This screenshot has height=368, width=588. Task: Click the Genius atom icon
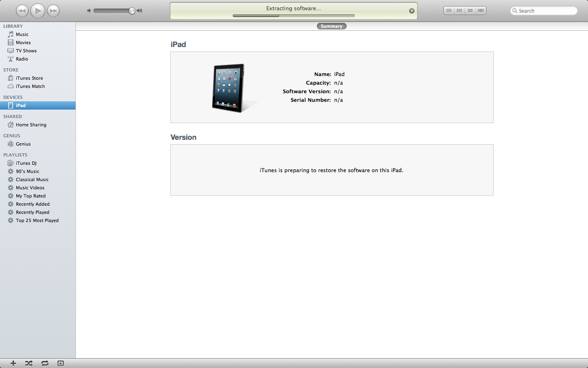(11, 144)
